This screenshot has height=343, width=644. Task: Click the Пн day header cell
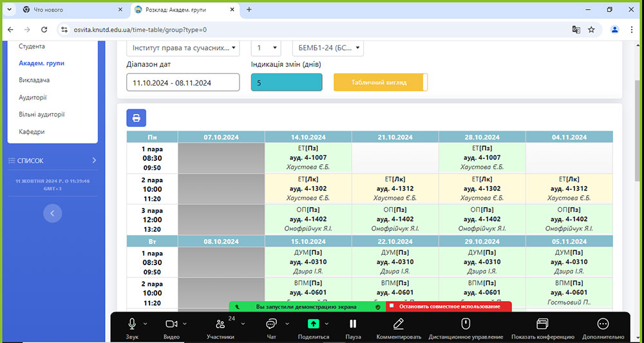(152, 137)
